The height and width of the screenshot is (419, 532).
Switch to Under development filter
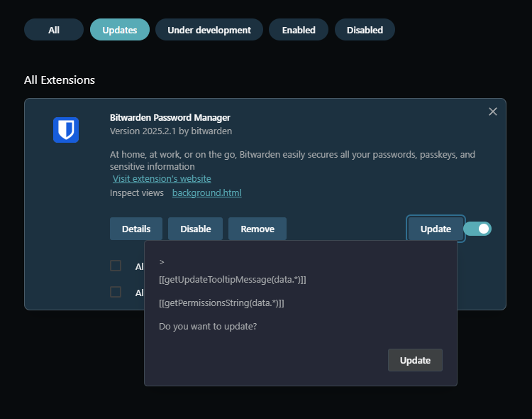pyautogui.click(x=209, y=30)
